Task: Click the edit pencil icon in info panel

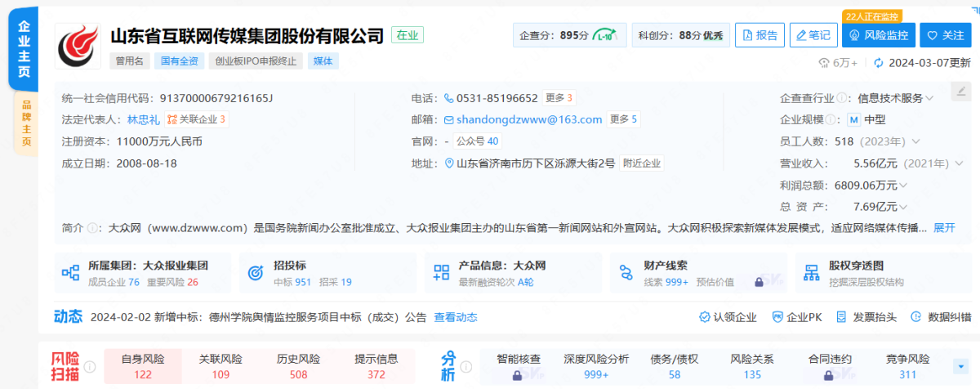Action: [x=960, y=92]
